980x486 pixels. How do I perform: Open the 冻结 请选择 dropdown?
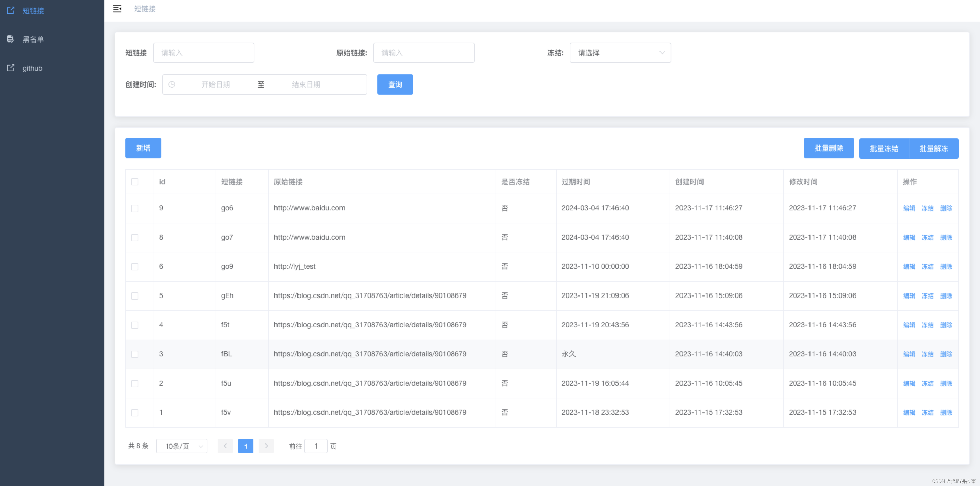(620, 52)
